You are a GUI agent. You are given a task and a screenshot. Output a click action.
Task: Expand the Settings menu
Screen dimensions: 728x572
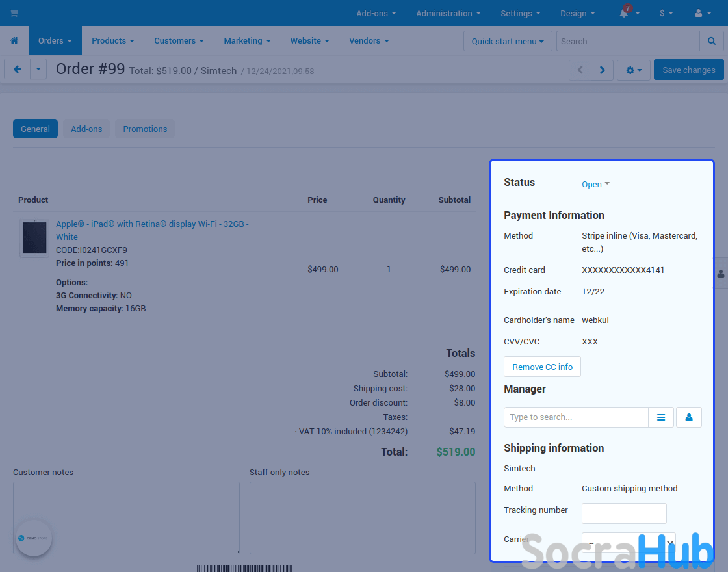[x=521, y=13]
